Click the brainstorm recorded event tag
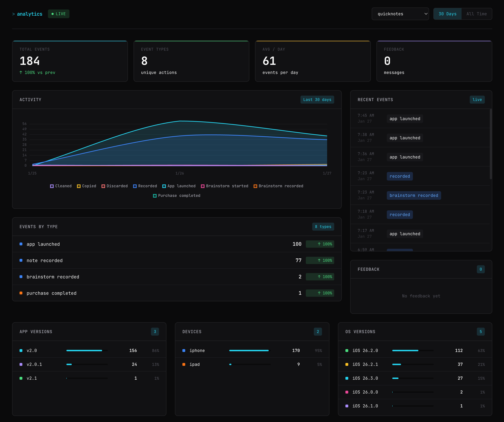Image resolution: width=504 pixels, height=422 pixels. [414, 195]
